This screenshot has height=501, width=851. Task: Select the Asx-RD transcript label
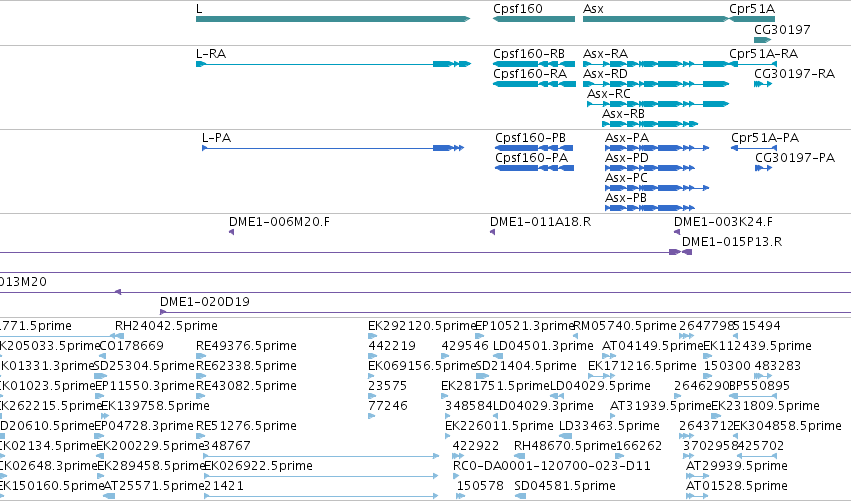(x=605, y=74)
